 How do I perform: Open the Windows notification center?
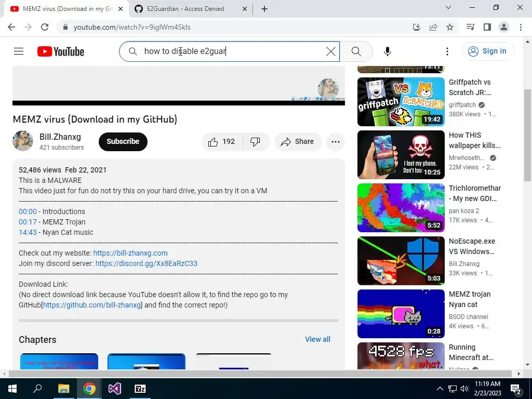click(x=516, y=389)
